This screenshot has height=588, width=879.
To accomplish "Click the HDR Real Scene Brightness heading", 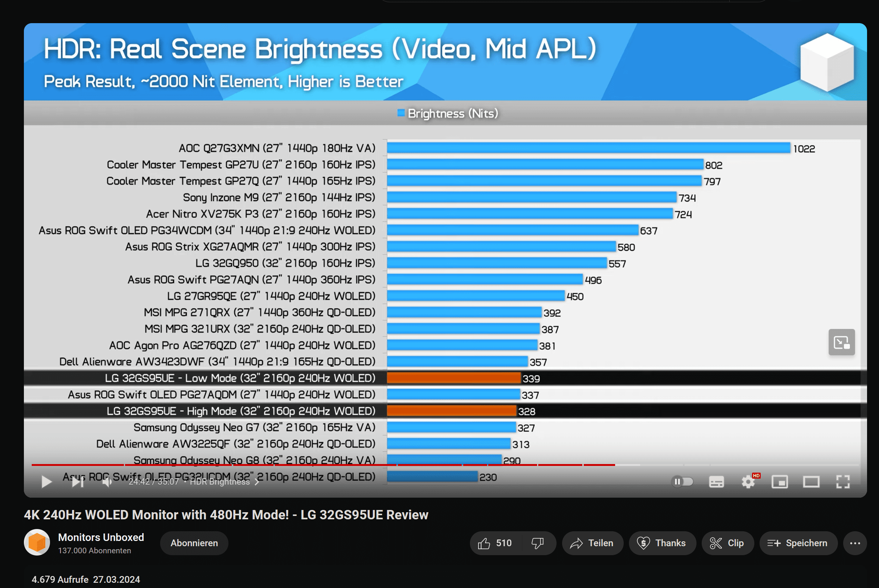I will click(320, 49).
